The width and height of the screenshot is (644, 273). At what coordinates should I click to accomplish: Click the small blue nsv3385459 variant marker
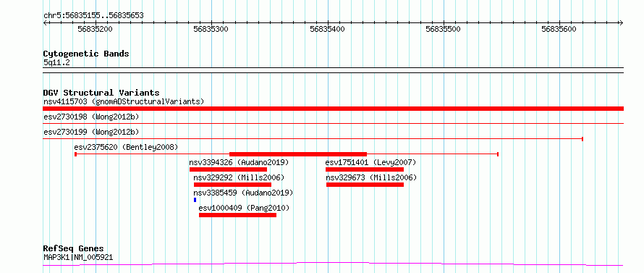(x=195, y=200)
